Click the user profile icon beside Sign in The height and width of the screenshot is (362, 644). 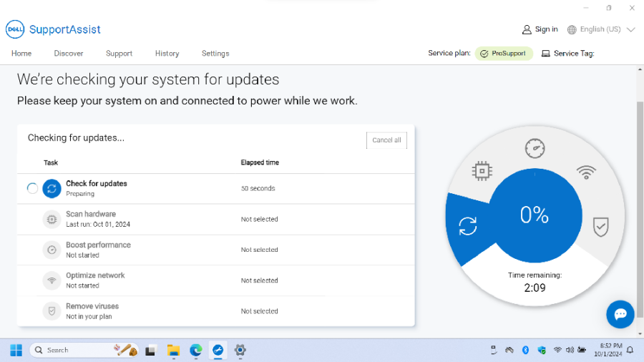[x=527, y=29]
